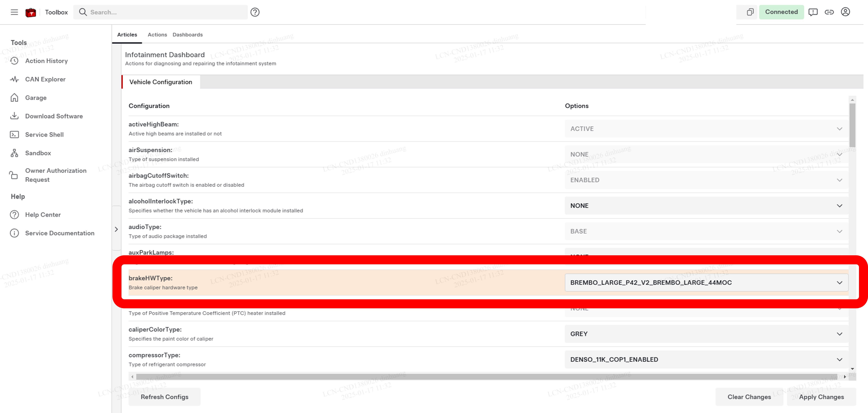
Task: Open Service Shell tool
Action: pyautogui.click(x=44, y=135)
